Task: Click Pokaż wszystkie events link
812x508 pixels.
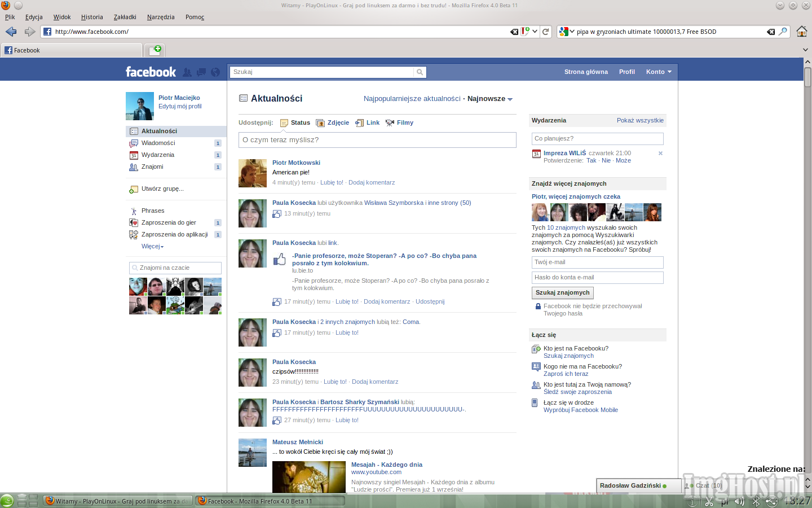Action: pos(640,121)
